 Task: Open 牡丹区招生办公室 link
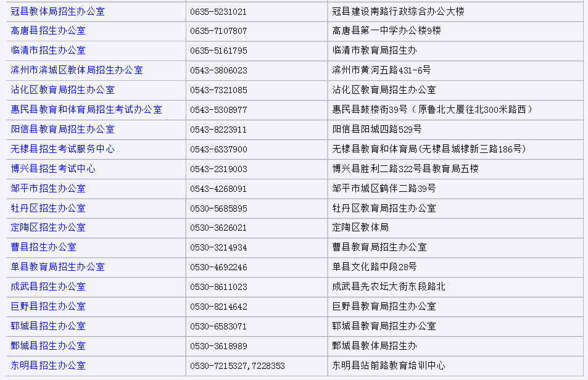(x=48, y=209)
